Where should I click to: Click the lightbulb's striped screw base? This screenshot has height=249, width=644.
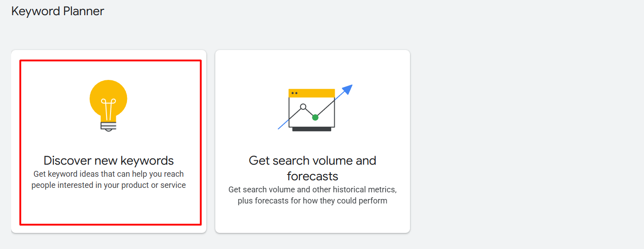point(108,126)
